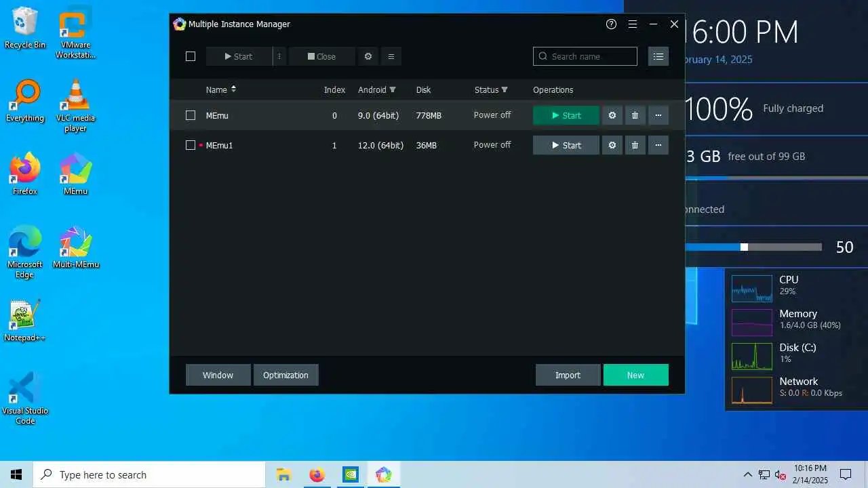
Task: Click the batch Close button
Action: pyautogui.click(x=321, y=56)
